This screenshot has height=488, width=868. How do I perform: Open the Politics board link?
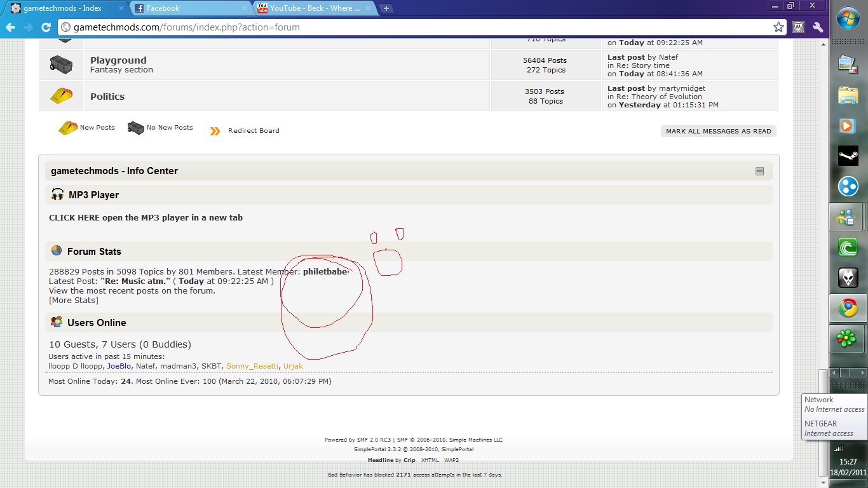[107, 97]
